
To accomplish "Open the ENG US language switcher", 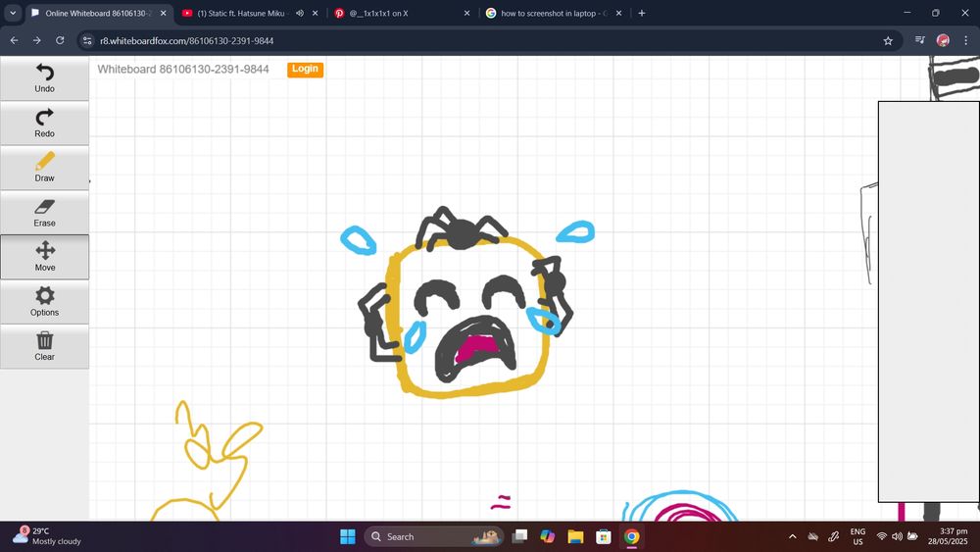I will [857, 536].
